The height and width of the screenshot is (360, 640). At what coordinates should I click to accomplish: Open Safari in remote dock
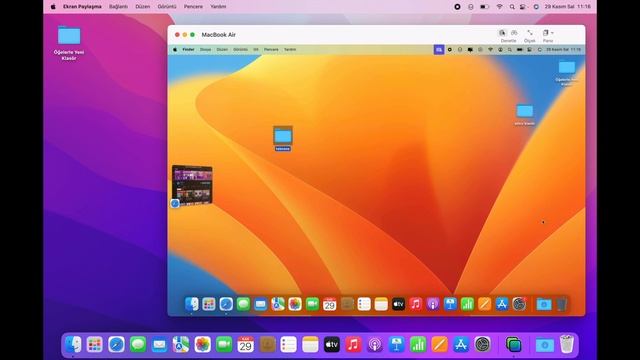coord(226,304)
